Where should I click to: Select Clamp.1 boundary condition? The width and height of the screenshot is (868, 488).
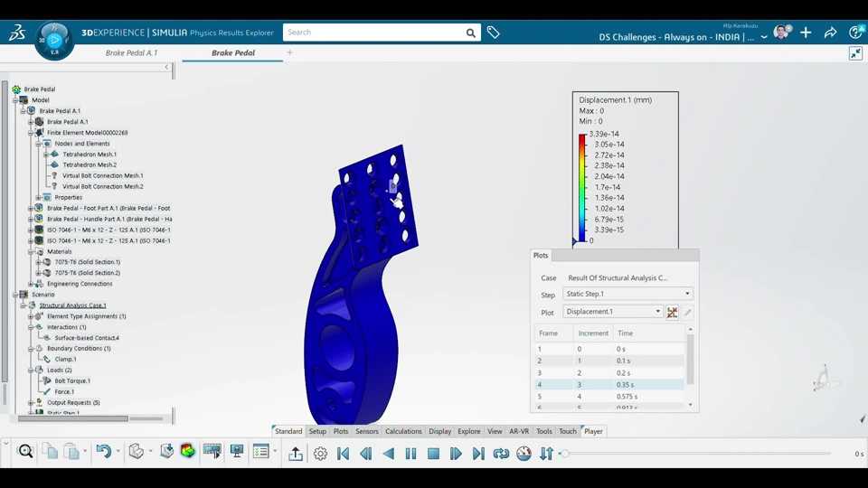(x=65, y=359)
